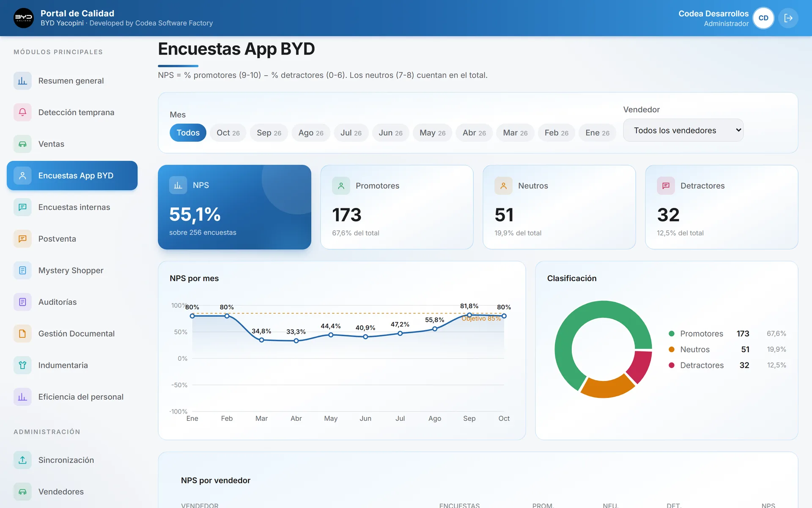The height and width of the screenshot is (508, 812).
Task: Click the Encuestas internas chat icon
Action: (22, 207)
